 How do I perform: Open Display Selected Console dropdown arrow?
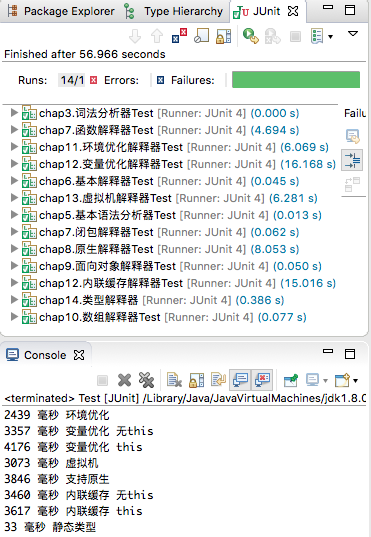(x=325, y=380)
